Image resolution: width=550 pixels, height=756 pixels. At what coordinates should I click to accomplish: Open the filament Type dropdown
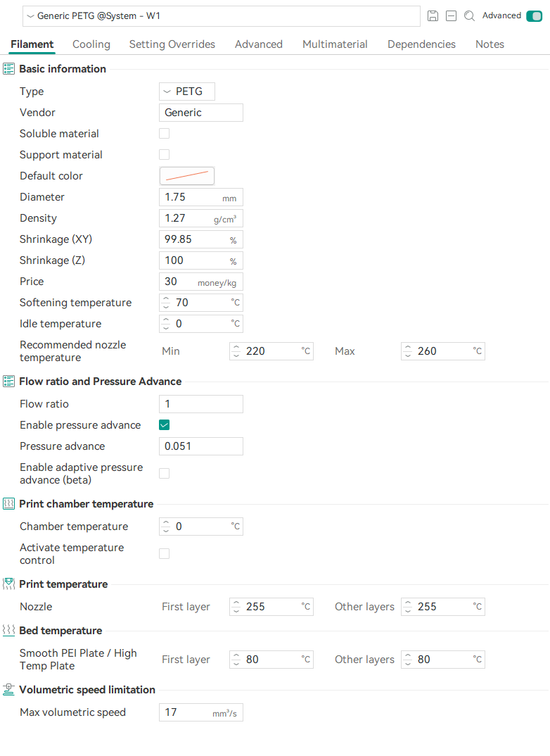(187, 92)
